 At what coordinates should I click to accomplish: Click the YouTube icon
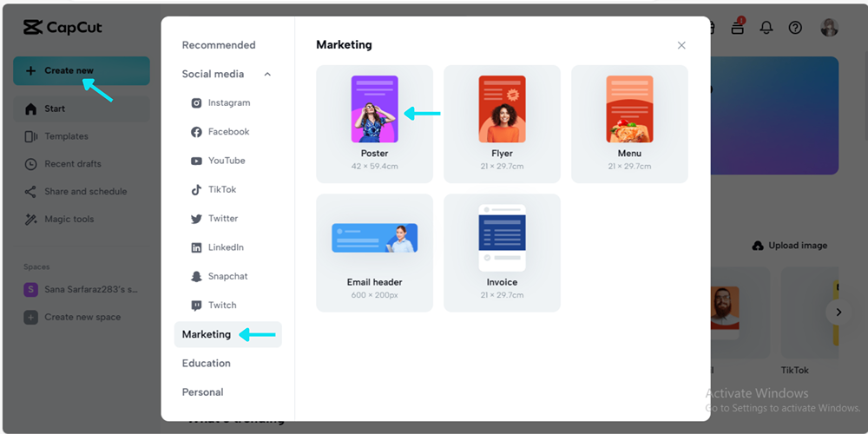pyautogui.click(x=196, y=161)
